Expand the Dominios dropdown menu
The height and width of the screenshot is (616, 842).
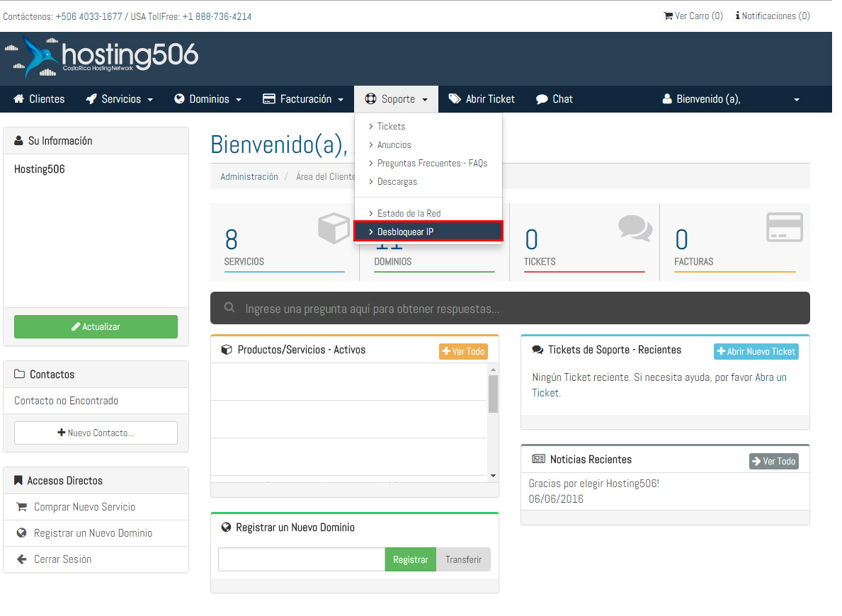[207, 99]
